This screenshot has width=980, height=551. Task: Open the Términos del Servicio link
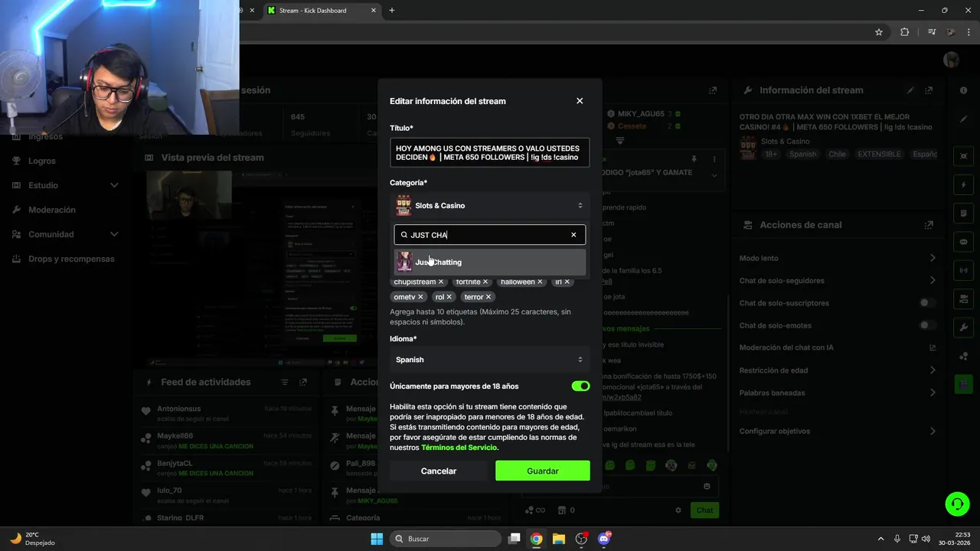459,448
